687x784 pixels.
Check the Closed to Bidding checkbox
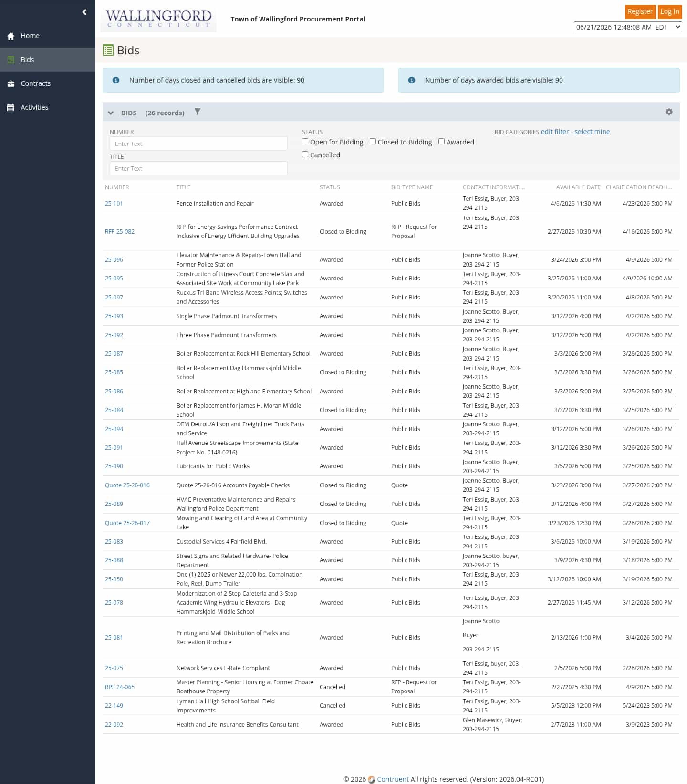click(x=373, y=142)
